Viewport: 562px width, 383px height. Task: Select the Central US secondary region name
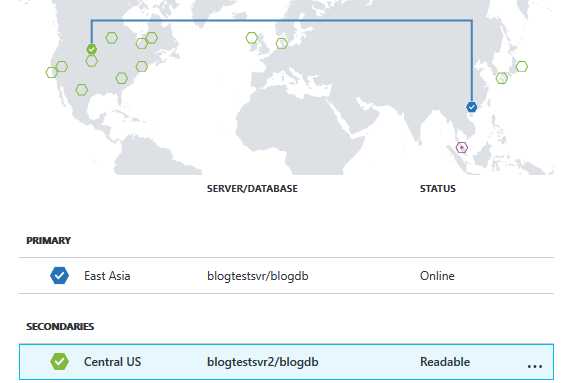[x=113, y=362]
